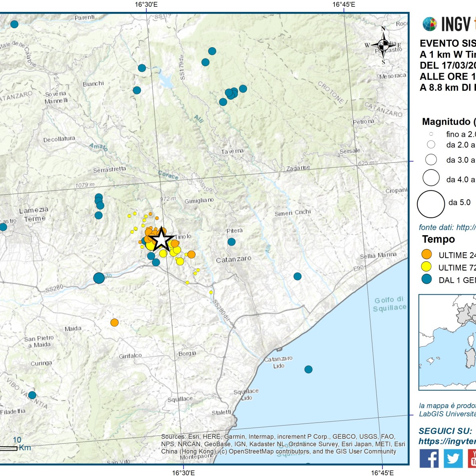The image size is (476, 476).
Task: Open the Twitter bird icon
Action: (453, 459)
